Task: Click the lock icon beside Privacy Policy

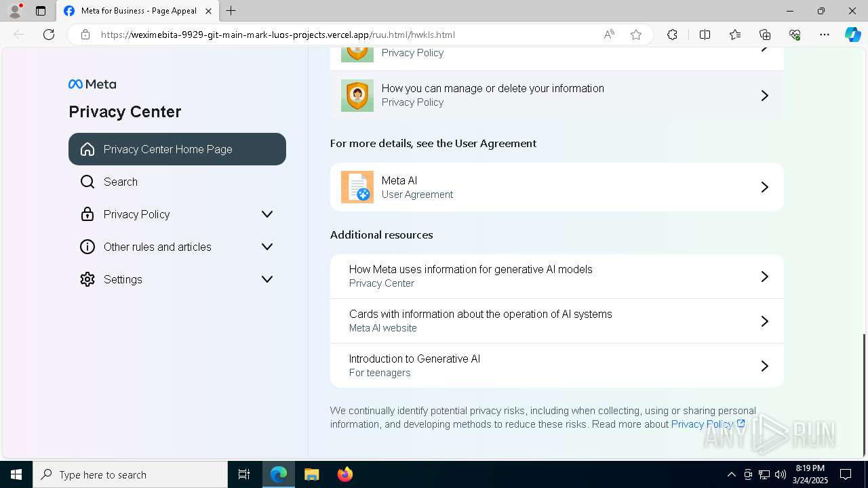Action: tap(87, 214)
